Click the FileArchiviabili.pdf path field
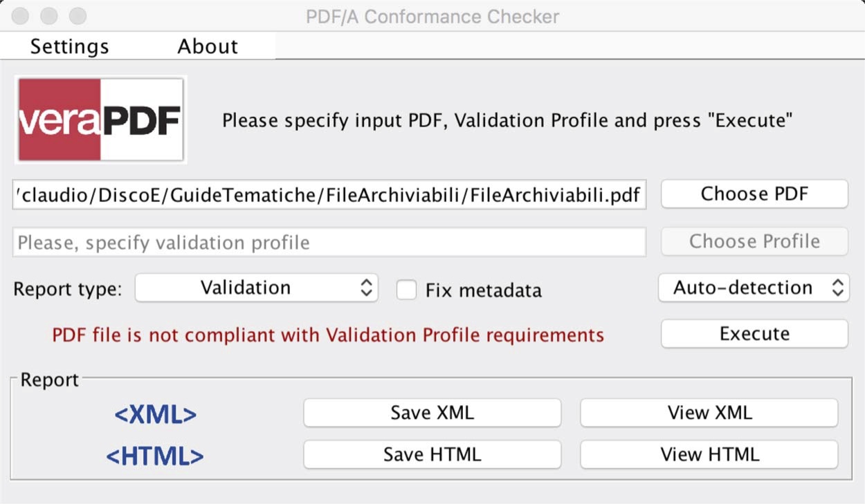 [329, 195]
